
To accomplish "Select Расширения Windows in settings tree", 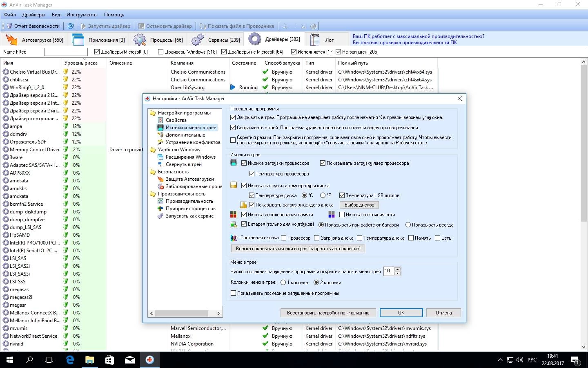I will [190, 157].
